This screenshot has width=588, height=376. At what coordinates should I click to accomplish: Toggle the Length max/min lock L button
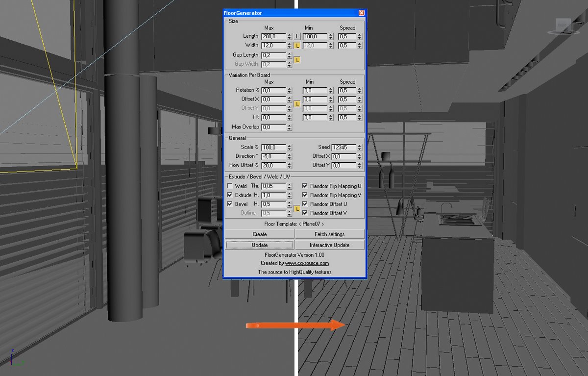(297, 36)
